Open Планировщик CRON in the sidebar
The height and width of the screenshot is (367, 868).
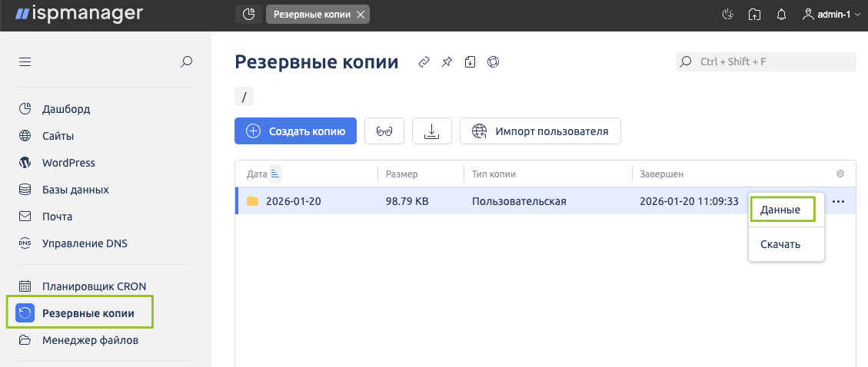94,286
